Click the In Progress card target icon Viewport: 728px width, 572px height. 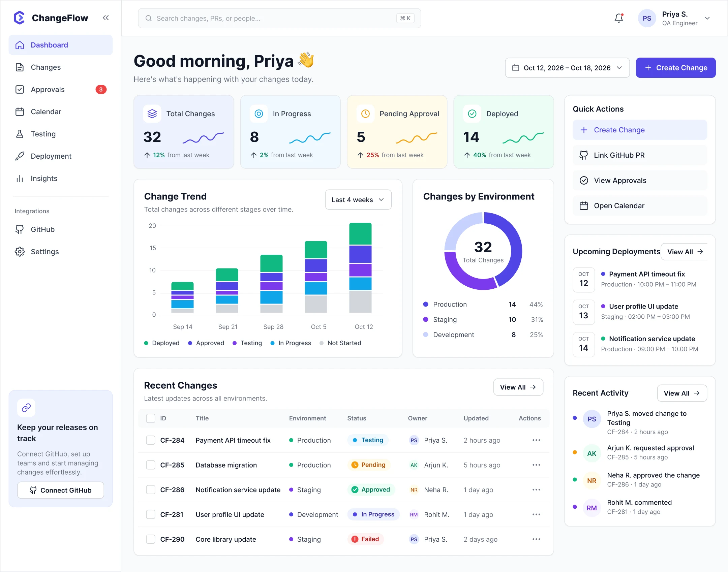pos(259,114)
